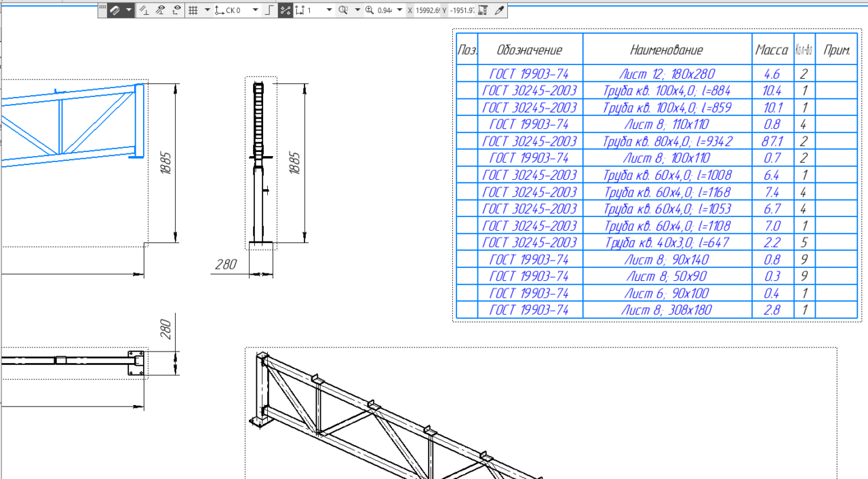Select the 'Труба кв. 80x4,0; l=9342' table row

click(658, 141)
